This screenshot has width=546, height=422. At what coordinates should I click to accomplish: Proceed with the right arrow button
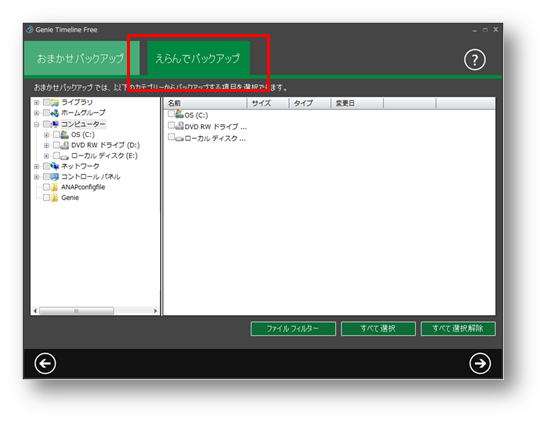pos(480,364)
